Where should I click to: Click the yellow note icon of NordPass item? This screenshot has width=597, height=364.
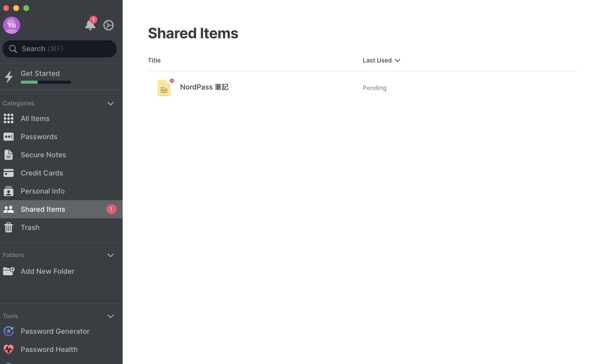(x=164, y=88)
